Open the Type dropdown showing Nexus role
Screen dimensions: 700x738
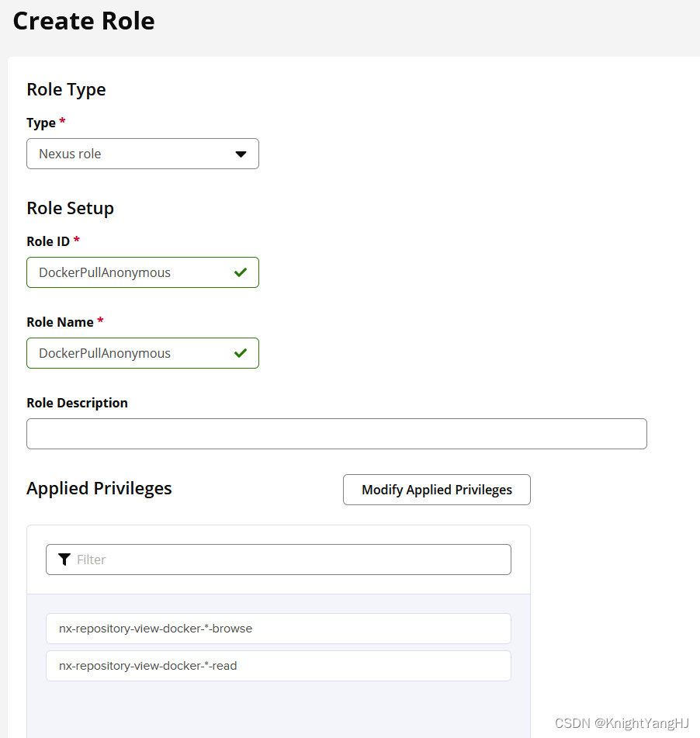(x=143, y=154)
